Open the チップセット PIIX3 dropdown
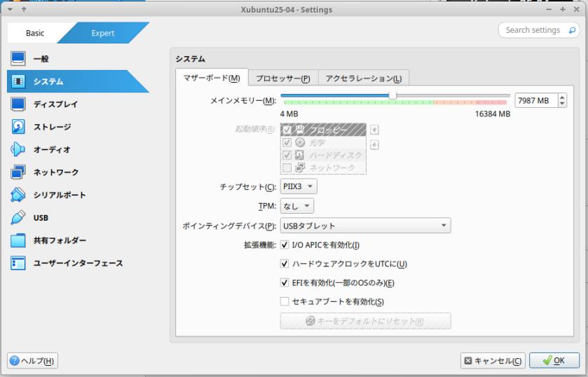The height and width of the screenshot is (377, 588). (x=299, y=186)
